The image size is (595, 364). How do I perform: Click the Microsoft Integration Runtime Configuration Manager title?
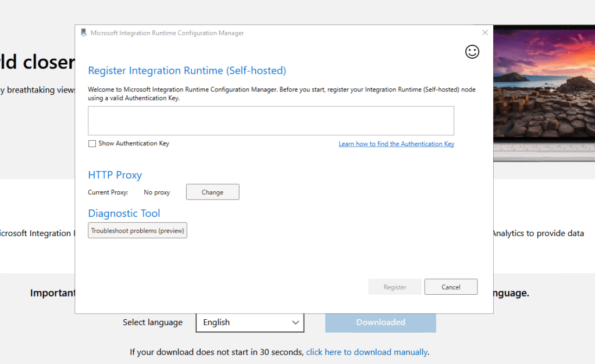point(167,33)
